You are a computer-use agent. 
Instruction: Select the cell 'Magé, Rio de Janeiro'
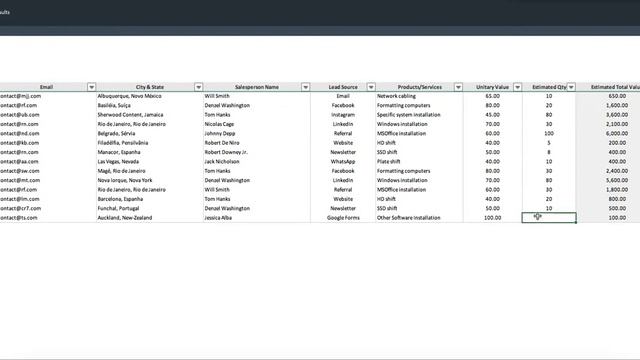(x=150, y=171)
